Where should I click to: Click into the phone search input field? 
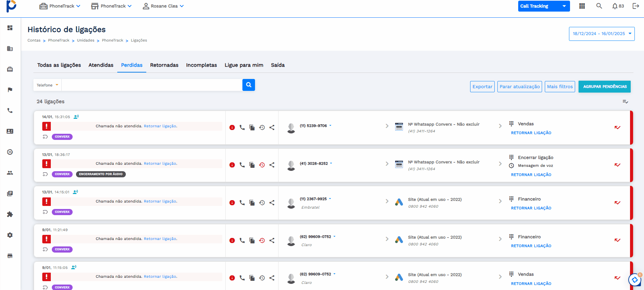[152, 85]
